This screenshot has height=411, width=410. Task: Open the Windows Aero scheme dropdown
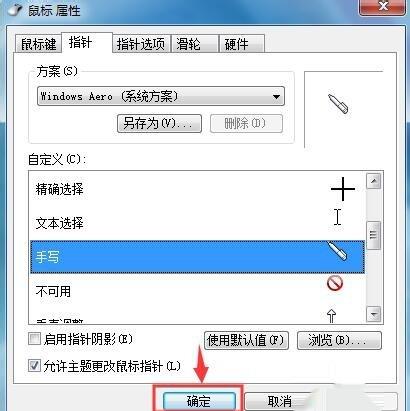[161, 96]
